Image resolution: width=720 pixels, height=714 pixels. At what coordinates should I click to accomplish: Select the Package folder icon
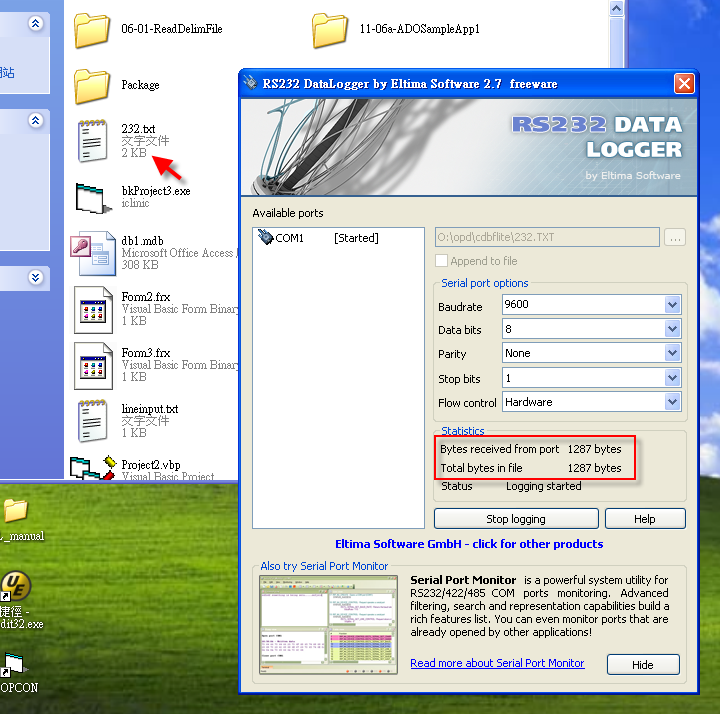coord(91,86)
